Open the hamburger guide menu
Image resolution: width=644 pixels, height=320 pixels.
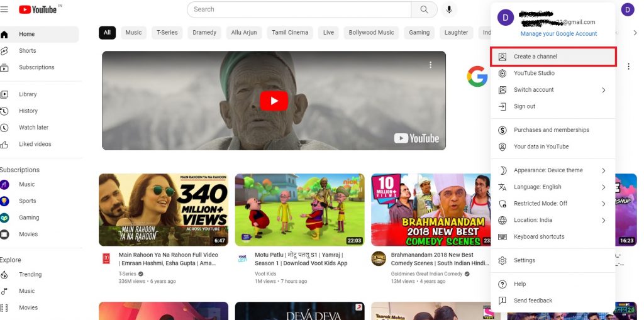click(x=4, y=9)
